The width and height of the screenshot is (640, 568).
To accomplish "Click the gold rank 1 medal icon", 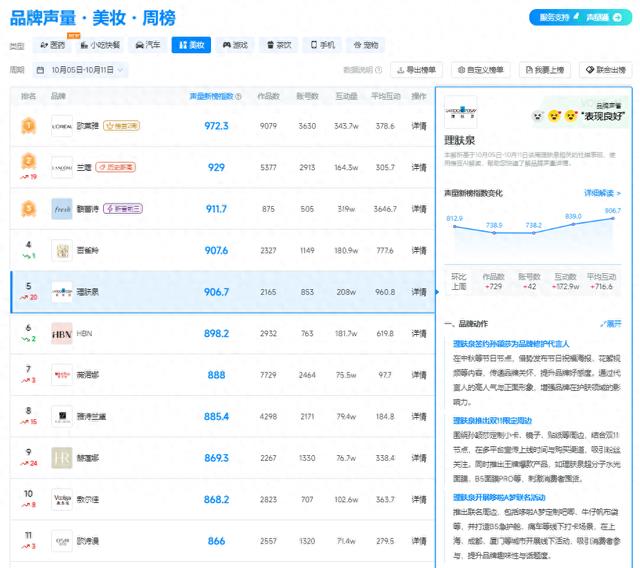I will pyautogui.click(x=29, y=125).
